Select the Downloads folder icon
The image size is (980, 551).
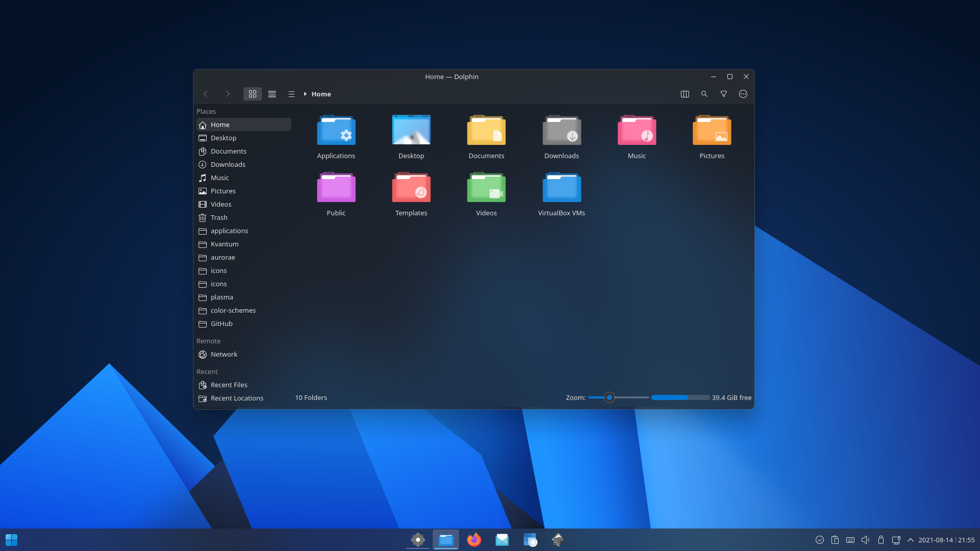click(561, 130)
